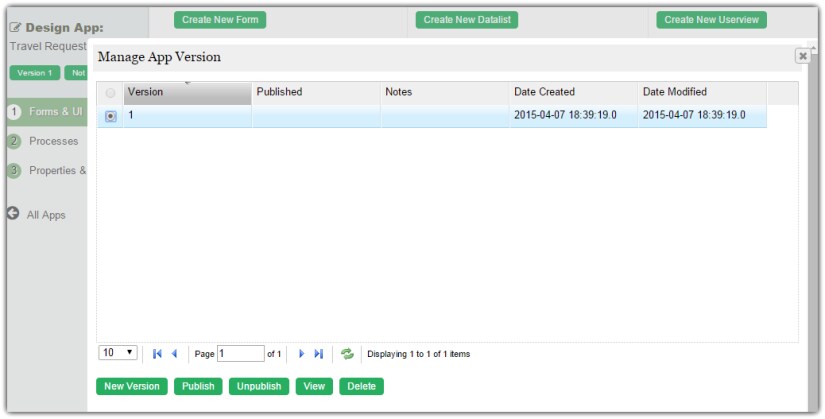Click next page arrow icon
Screen dimensions: 825x419
click(x=301, y=354)
